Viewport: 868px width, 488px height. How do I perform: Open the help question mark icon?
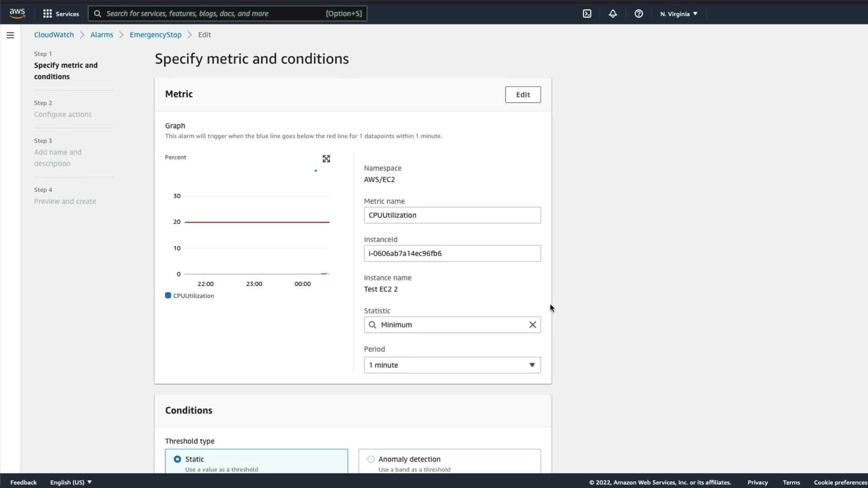point(638,14)
